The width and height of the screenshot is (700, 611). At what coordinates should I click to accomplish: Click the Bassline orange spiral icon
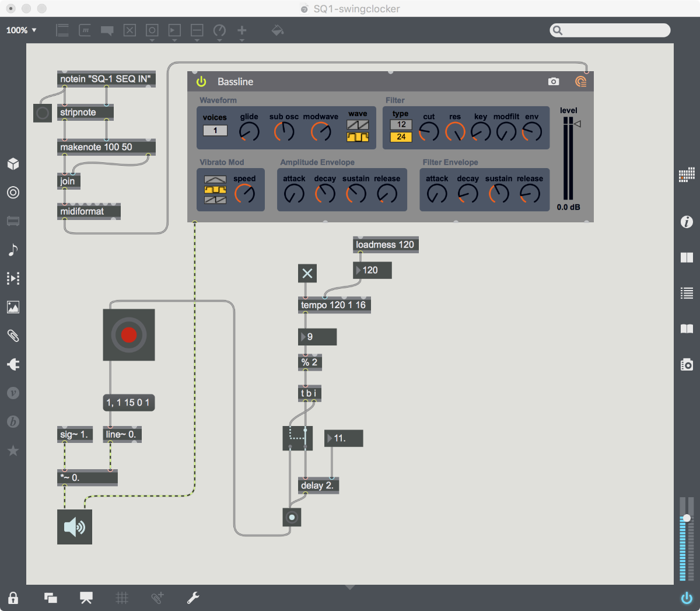580,82
